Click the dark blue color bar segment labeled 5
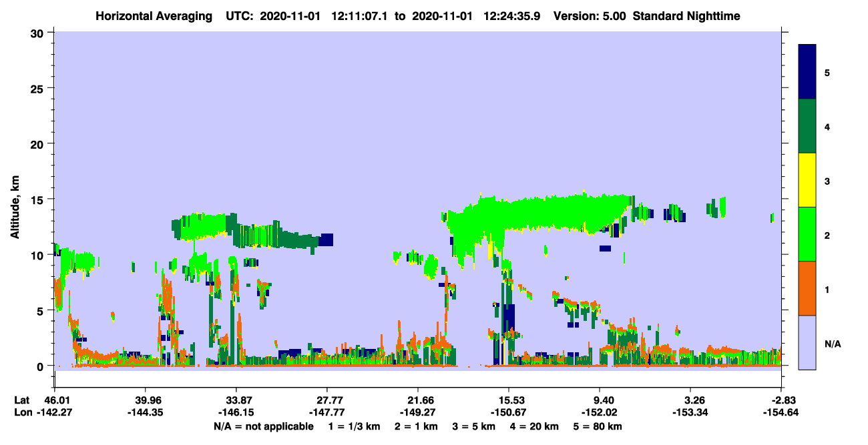The image size is (868, 445). (x=807, y=72)
